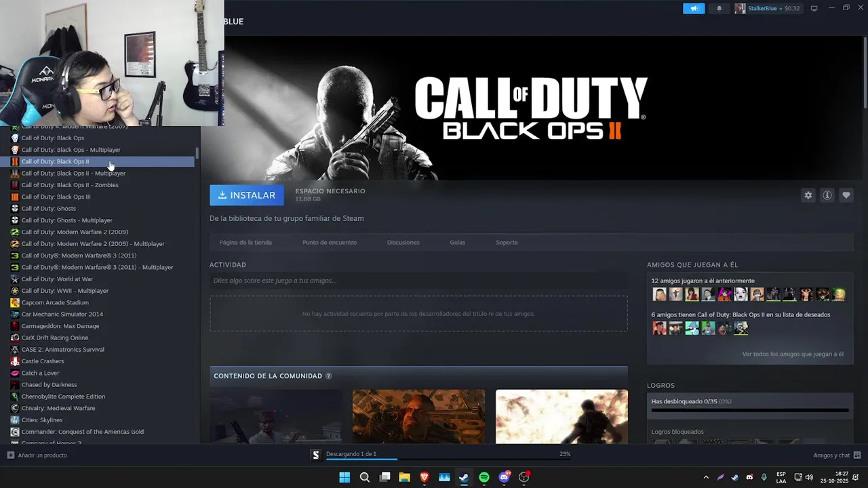Click the ESP LAA language indicator
This screenshot has width=868, height=488.
(x=781, y=477)
